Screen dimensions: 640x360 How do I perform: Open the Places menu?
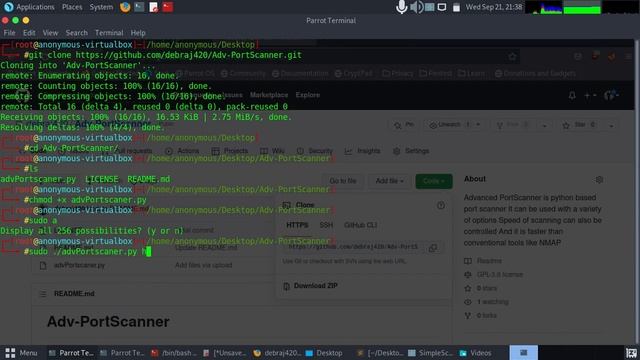(72, 7)
